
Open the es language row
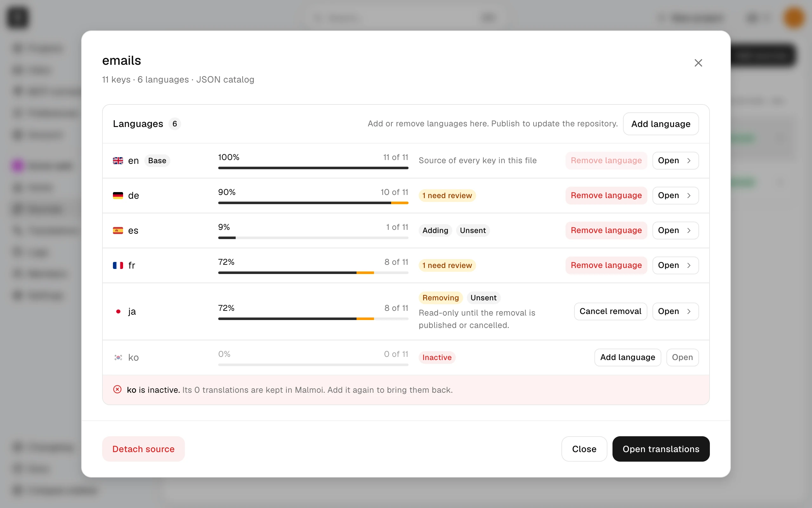[x=675, y=231]
